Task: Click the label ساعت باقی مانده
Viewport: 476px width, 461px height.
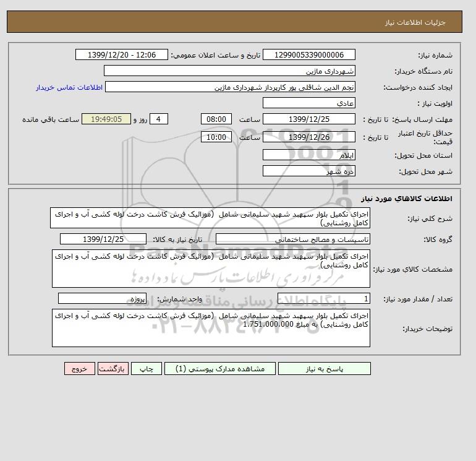Action: [51, 119]
